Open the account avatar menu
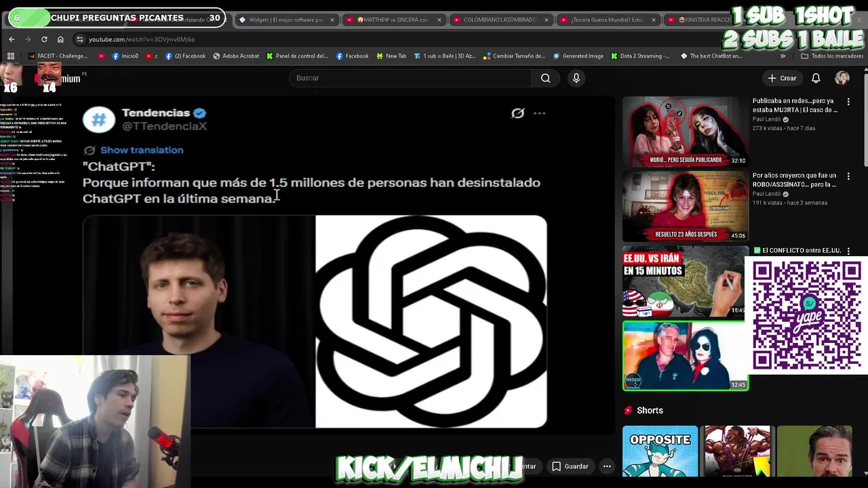Image resolution: width=868 pixels, height=488 pixels. tap(842, 78)
